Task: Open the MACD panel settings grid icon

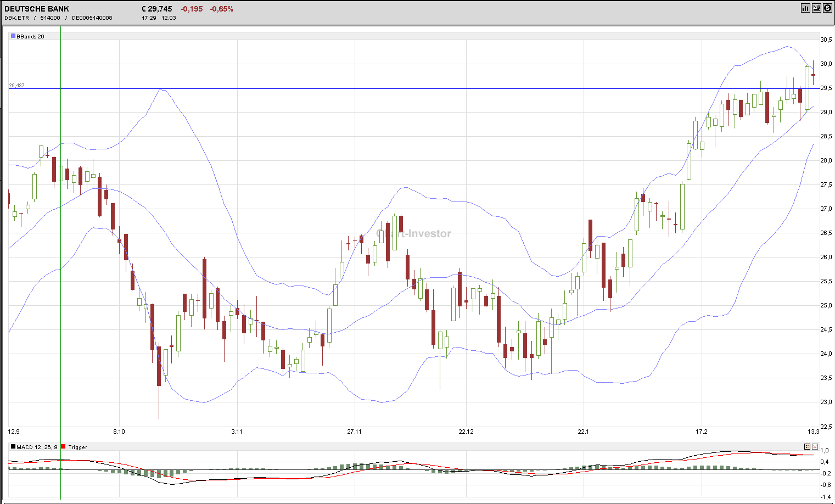Action: [807, 446]
